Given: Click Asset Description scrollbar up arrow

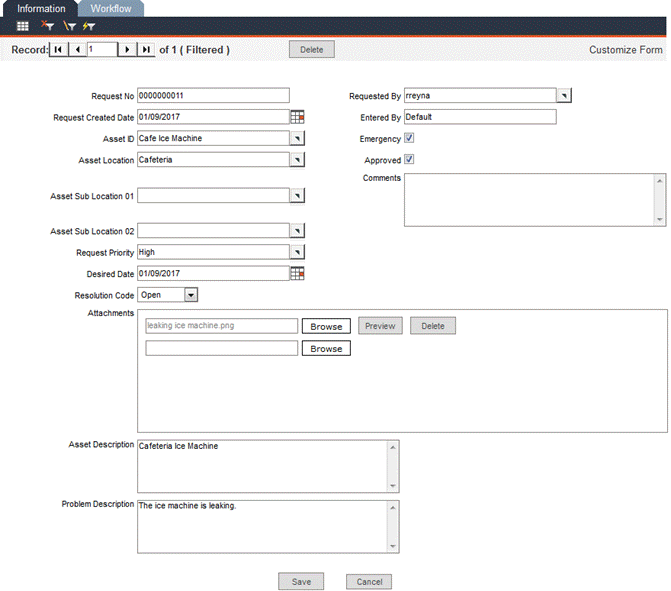Looking at the screenshot, I should coord(393,447).
